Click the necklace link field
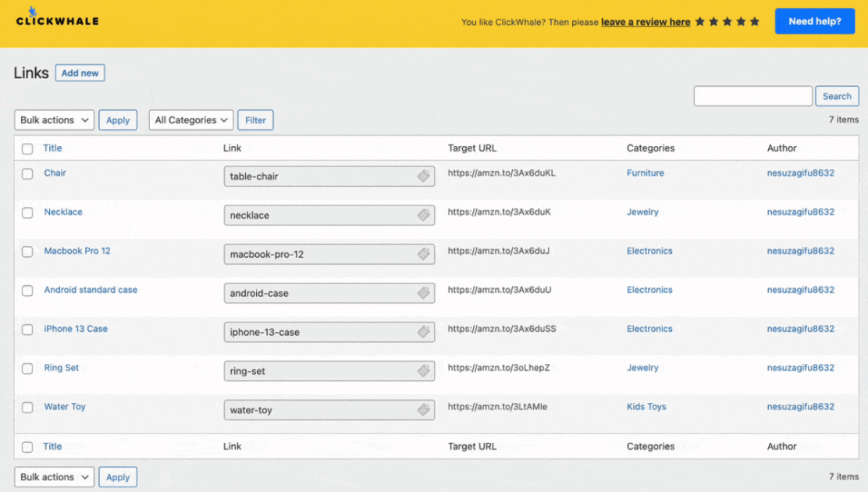This screenshot has width=868, height=492. (329, 215)
